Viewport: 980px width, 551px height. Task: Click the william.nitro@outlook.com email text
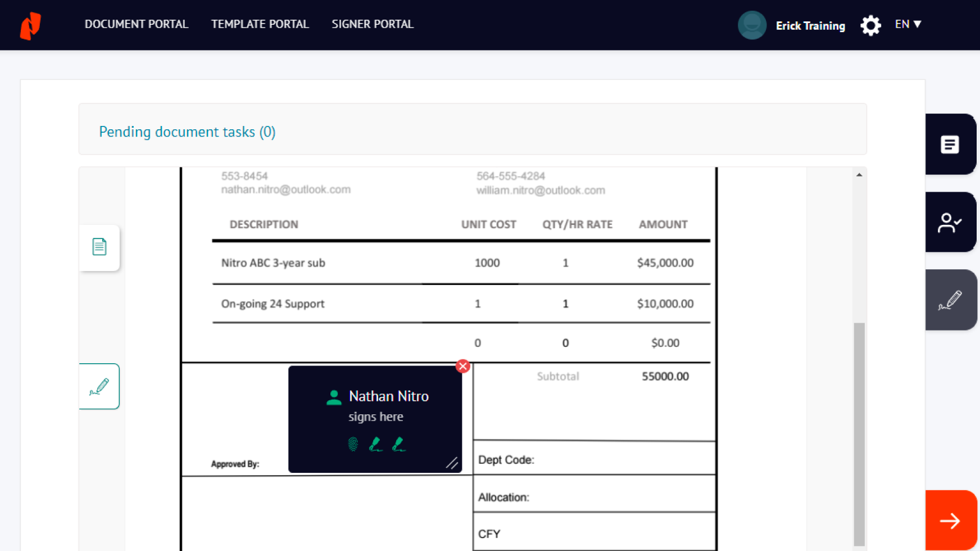click(541, 190)
